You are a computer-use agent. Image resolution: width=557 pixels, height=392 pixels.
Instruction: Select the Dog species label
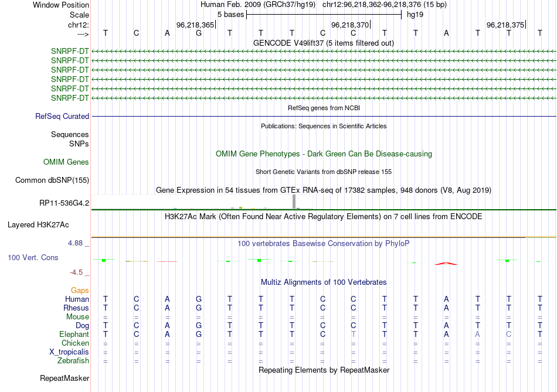click(83, 326)
